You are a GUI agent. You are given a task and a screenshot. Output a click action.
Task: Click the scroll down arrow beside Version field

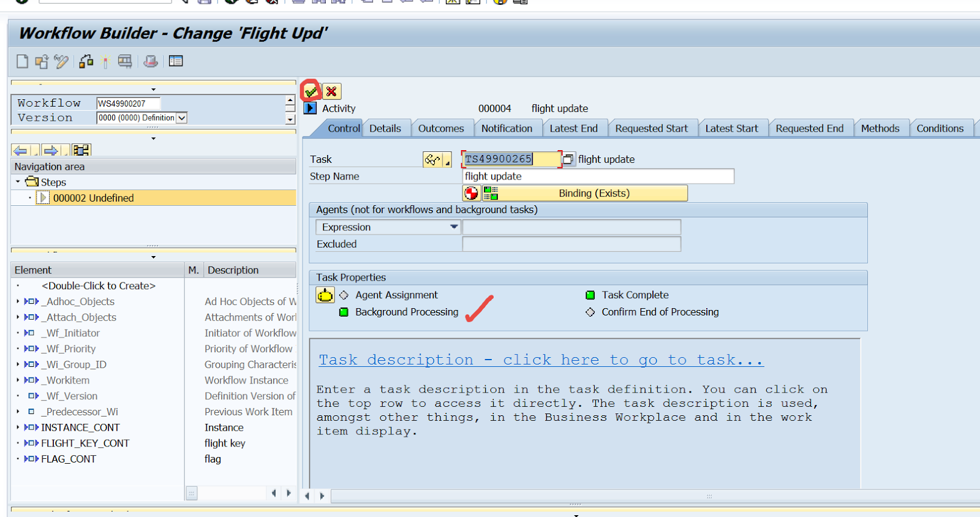click(290, 119)
